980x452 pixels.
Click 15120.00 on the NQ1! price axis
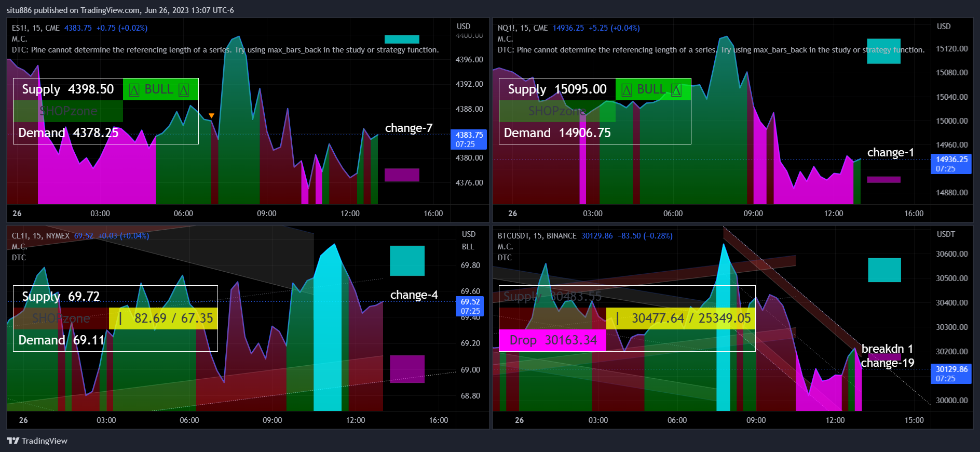click(x=952, y=49)
